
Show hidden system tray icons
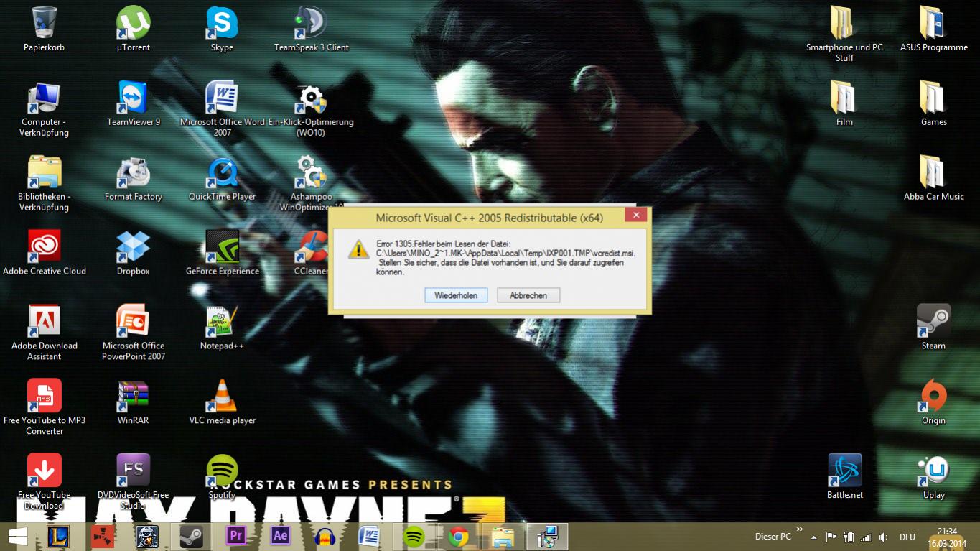pyautogui.click(x=813, y=537)
